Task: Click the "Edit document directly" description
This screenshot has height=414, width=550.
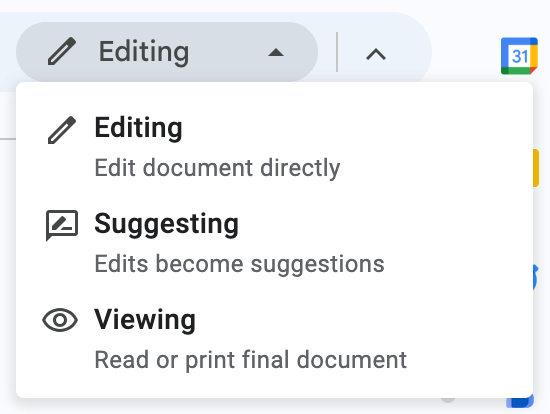Action: [217, 168]
